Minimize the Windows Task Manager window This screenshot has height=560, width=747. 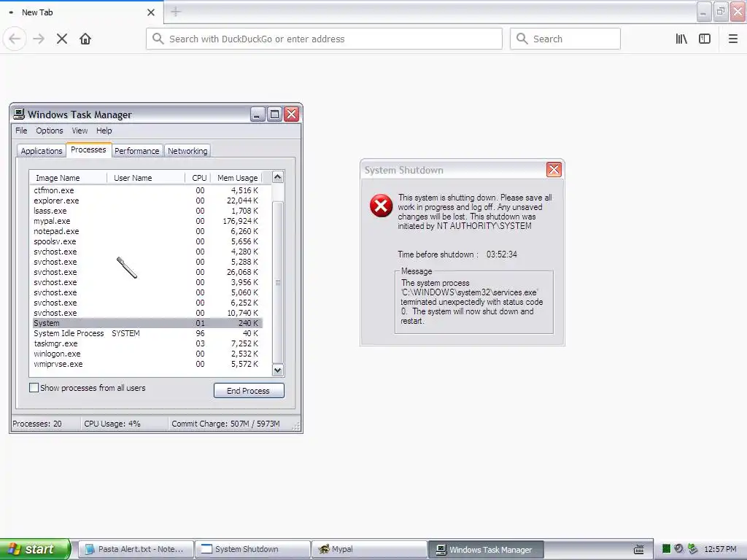click(258, 114)
